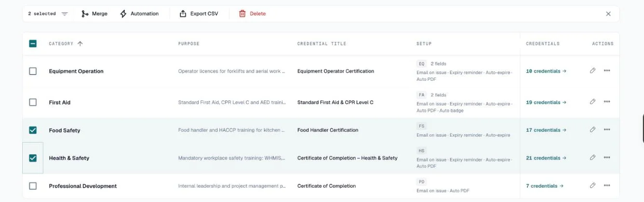Click the FA prefix badge
The height and width of the screenshot is (202, 644).
coord(421,95)
